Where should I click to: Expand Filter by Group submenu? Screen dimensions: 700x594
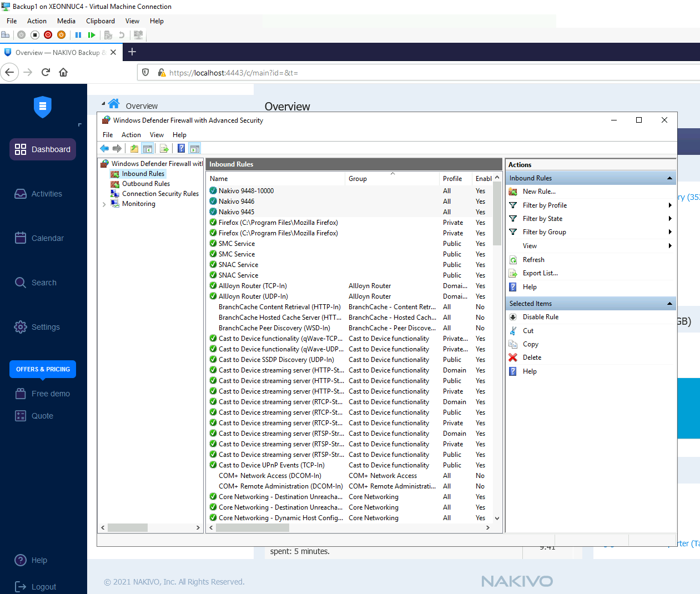click(x=670, y=232)
